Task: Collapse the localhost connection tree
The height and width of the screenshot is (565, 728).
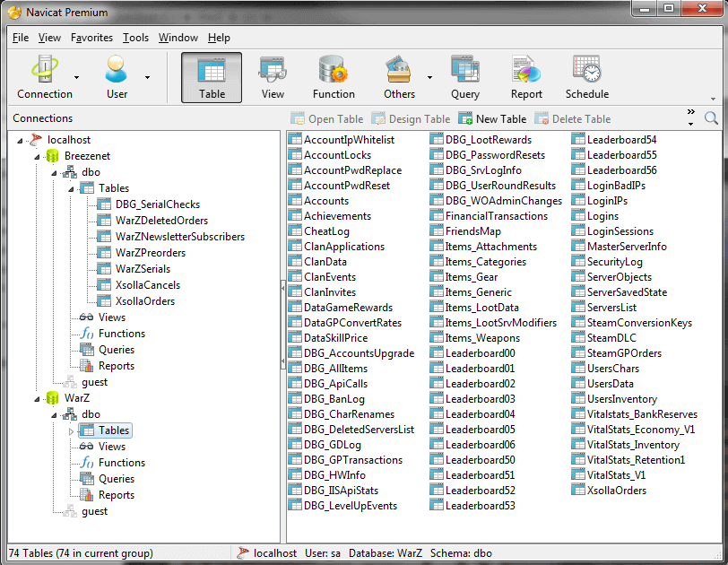Action: tap(20, 140)
